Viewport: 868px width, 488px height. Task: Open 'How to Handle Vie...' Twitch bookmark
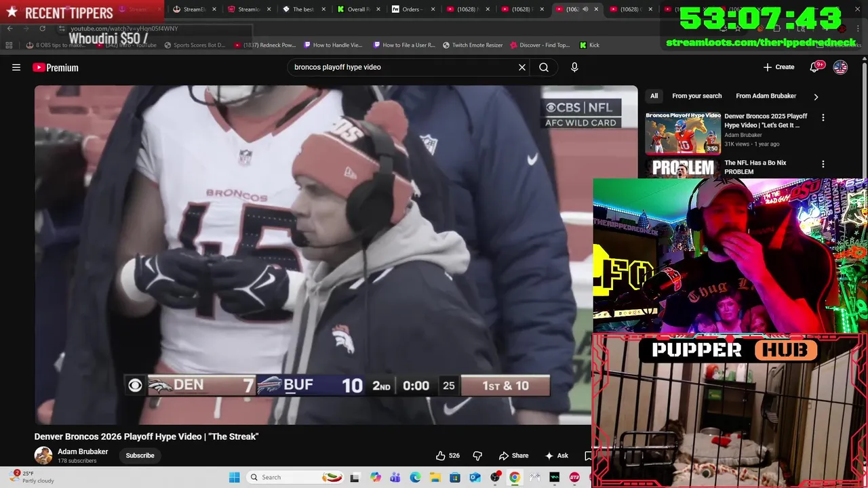[x=334, y=45]
